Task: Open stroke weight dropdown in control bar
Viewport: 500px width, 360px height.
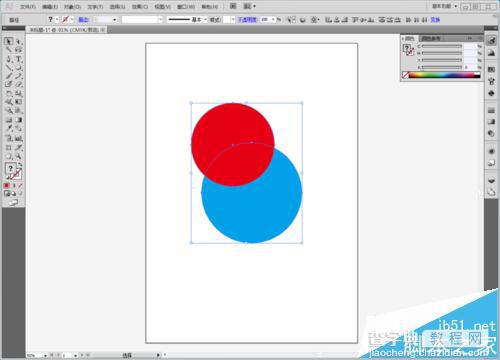Action: click(115, 20)
